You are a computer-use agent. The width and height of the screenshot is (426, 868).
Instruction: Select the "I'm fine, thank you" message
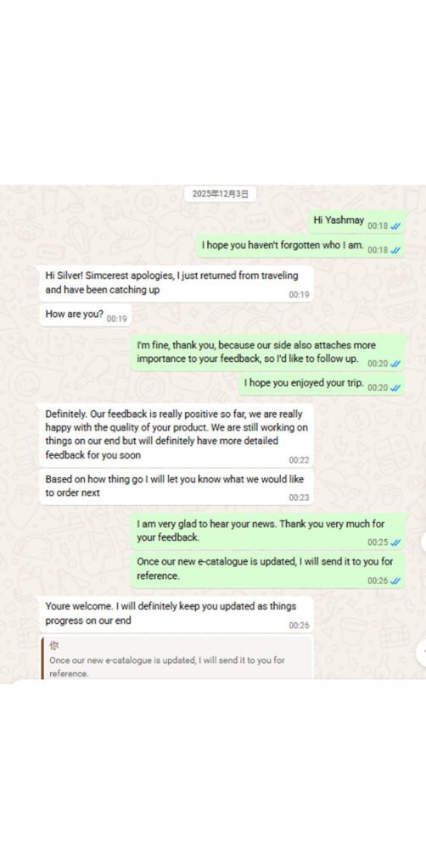click(x=269, y=353)
